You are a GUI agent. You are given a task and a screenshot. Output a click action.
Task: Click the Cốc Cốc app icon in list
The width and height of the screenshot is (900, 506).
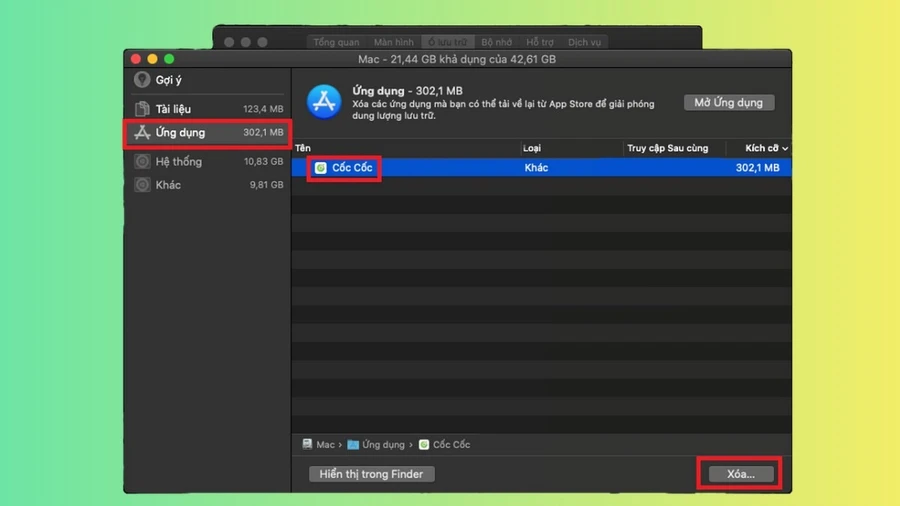tap(320, 168)
